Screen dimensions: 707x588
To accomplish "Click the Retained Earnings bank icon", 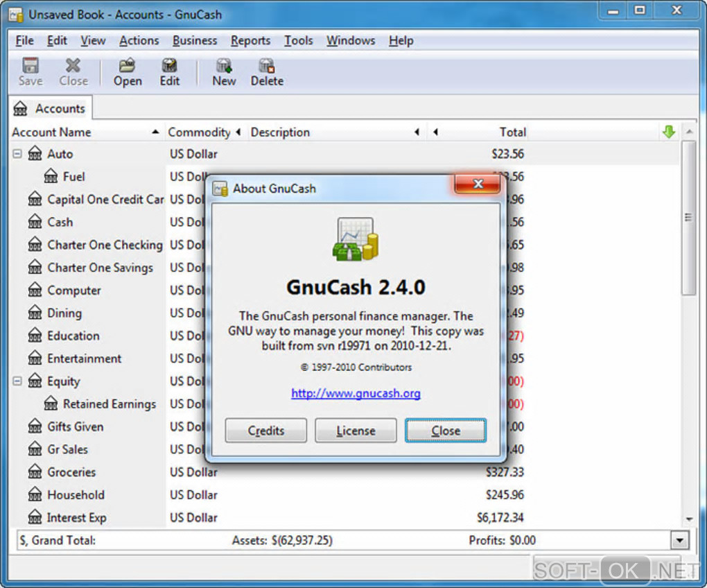I will (x=51, y=404).
